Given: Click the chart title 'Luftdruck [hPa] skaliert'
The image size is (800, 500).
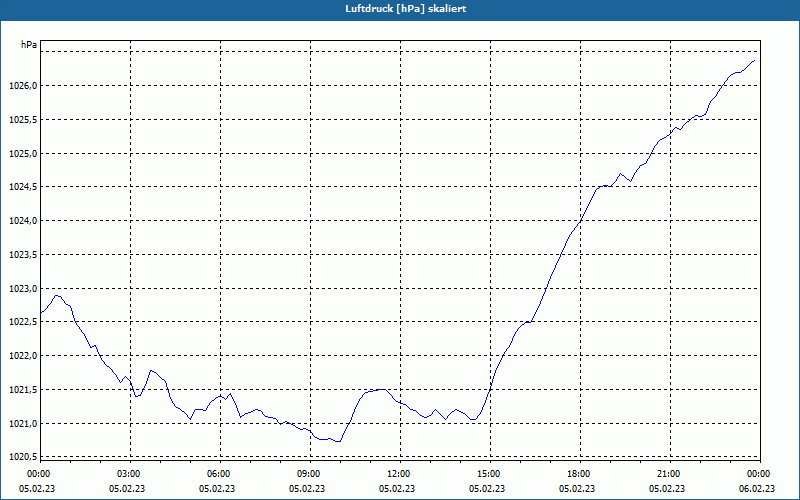Looking at the screenshot, I should coord(406,9).
